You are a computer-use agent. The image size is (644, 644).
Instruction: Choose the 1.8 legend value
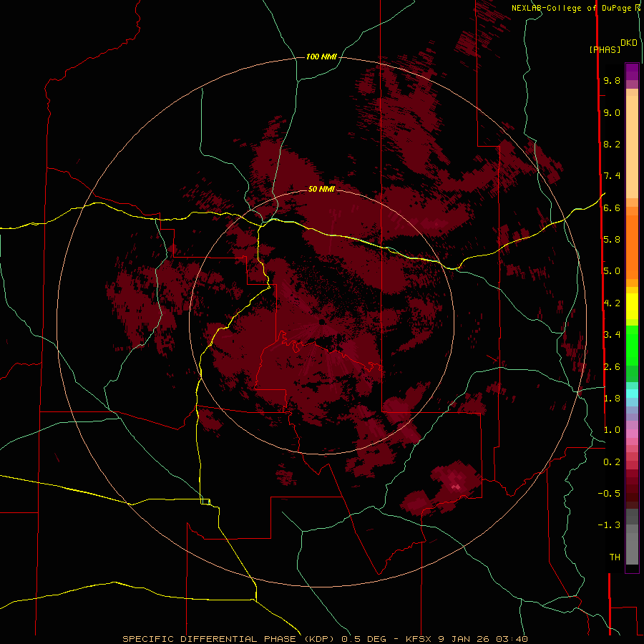click(612, 399)
